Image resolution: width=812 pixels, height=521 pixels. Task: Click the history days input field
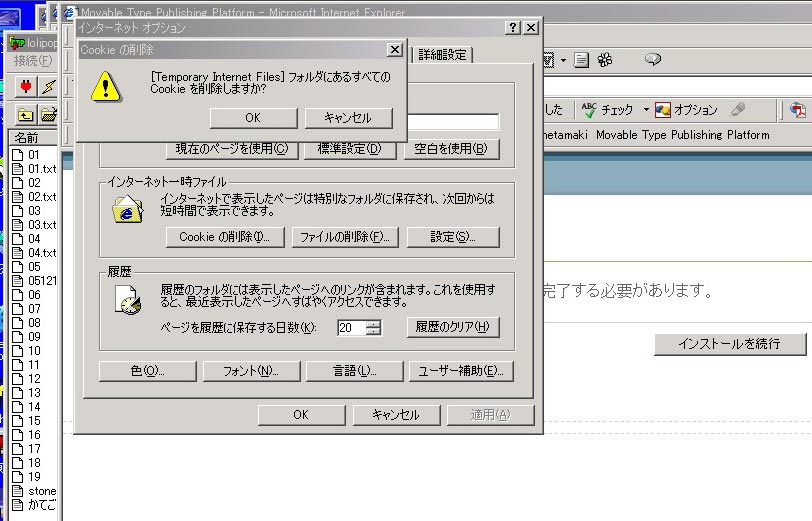pos(351,327)
